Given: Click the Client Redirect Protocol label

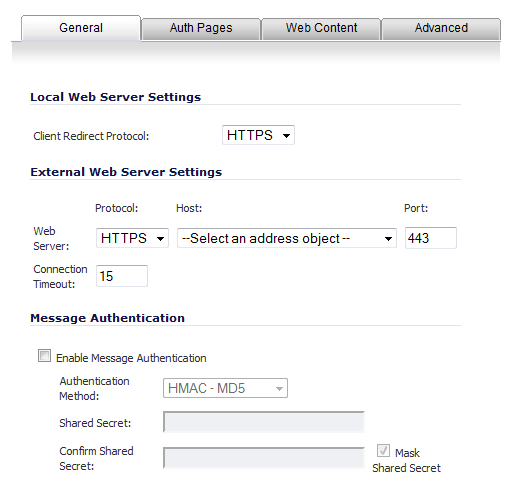Looking at the screenshot, I should click(x=91, y=136).
